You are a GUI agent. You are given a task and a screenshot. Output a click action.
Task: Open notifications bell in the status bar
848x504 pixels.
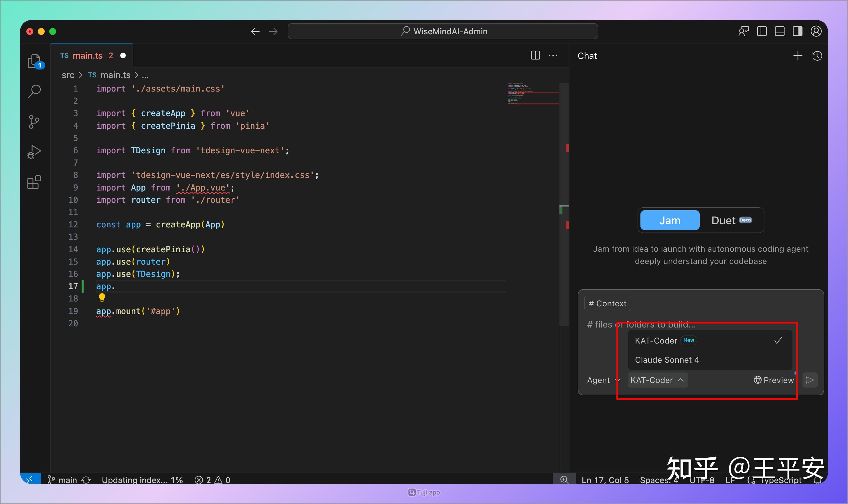[x=818, y=480]
